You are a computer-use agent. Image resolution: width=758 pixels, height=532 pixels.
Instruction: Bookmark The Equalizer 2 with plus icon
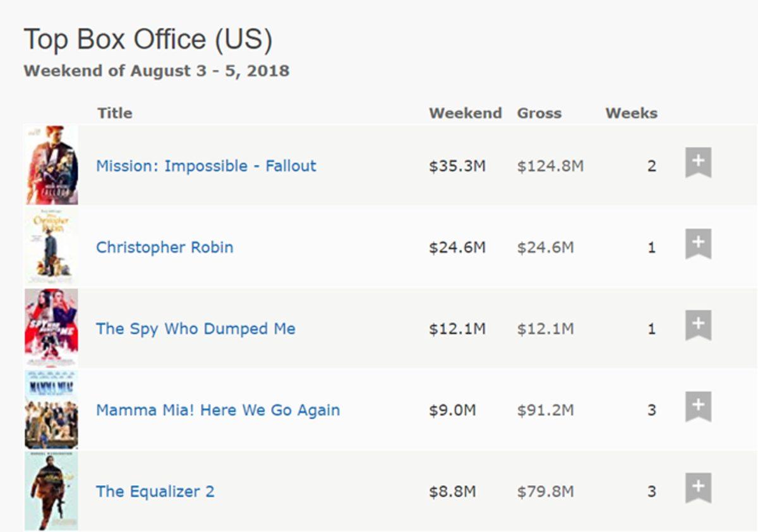pyautogui.click(x=698, y=488)
